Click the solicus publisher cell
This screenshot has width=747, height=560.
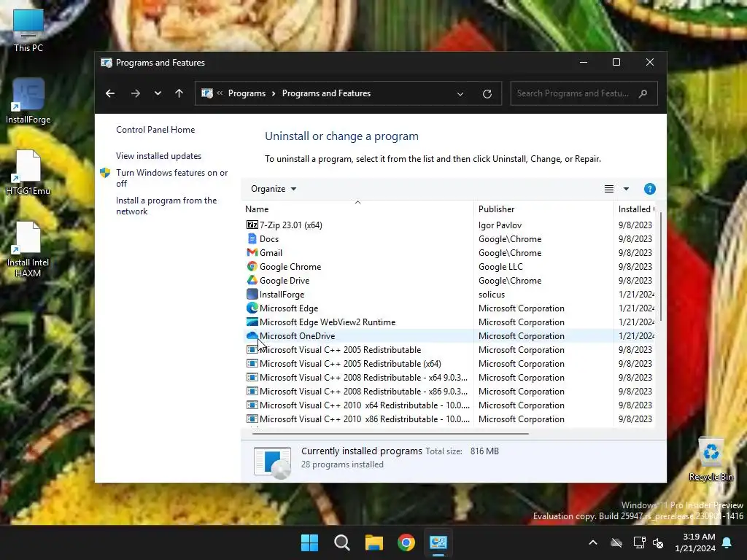[x=491, y=295]
